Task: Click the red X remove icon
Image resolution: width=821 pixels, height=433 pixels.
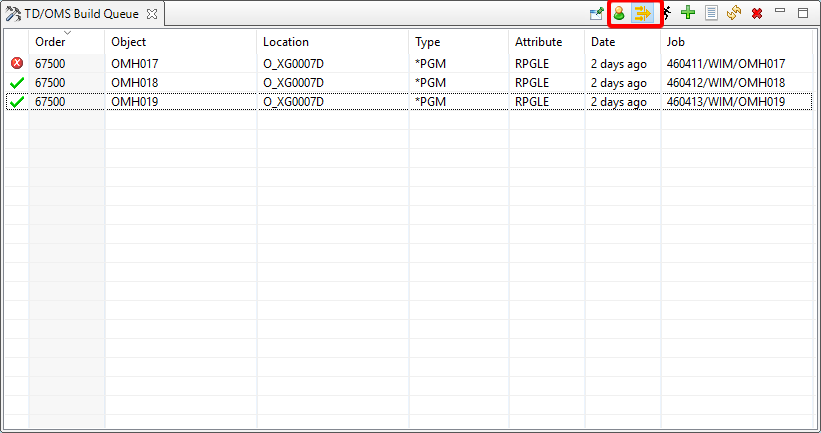Action: pos(757,14)
